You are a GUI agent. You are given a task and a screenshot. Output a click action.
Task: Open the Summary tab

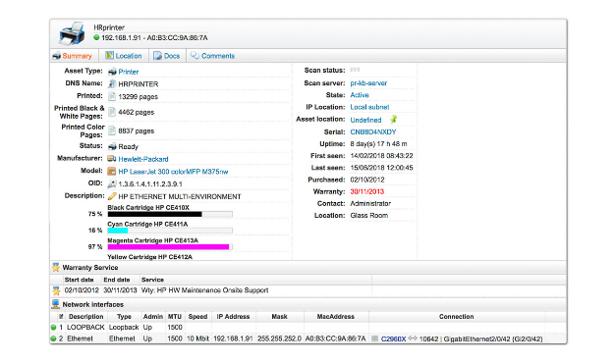[x=73, y=56]
